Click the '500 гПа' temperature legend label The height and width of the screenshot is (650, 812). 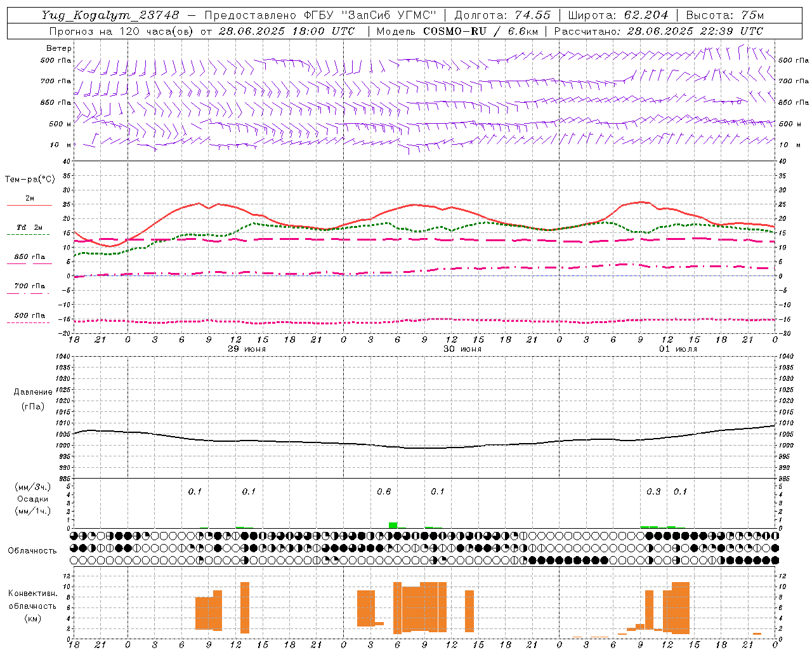(30, 315)
